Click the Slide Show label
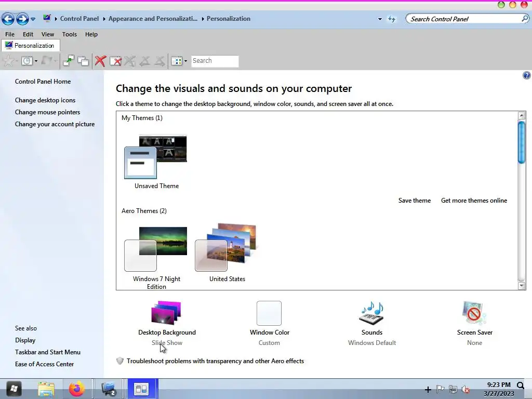Image resolution: width=532 pixels, height=399 pixels. (167, 343)
